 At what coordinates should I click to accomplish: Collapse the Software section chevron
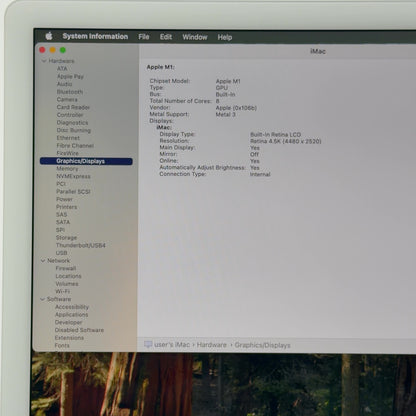click(x=43, y=299)
